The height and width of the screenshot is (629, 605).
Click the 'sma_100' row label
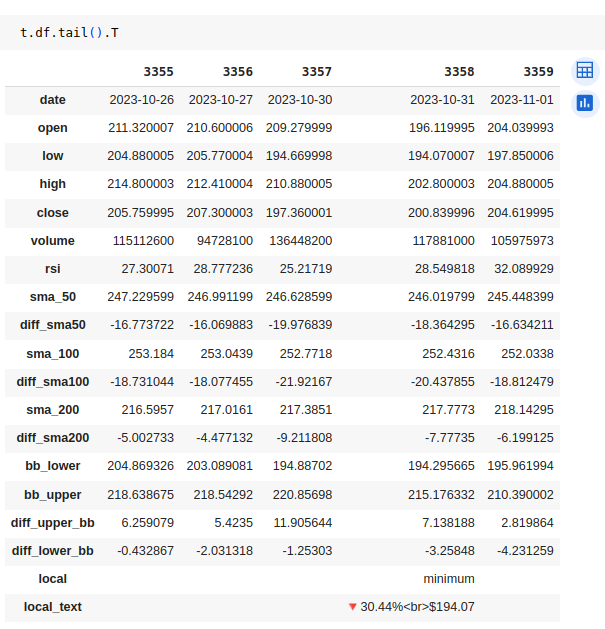pyautogui.click(x=53, y=354)
